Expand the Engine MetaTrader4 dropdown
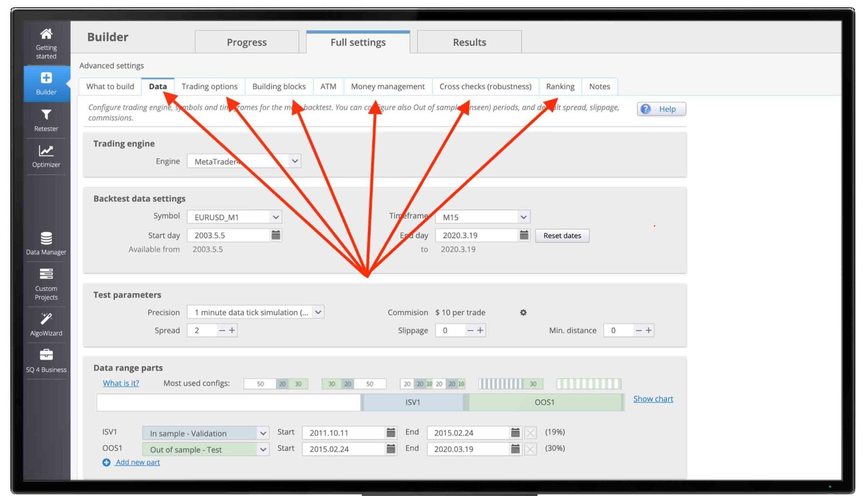Image resolution: width=868 pixels, height=496 pixels. point(295,161)
